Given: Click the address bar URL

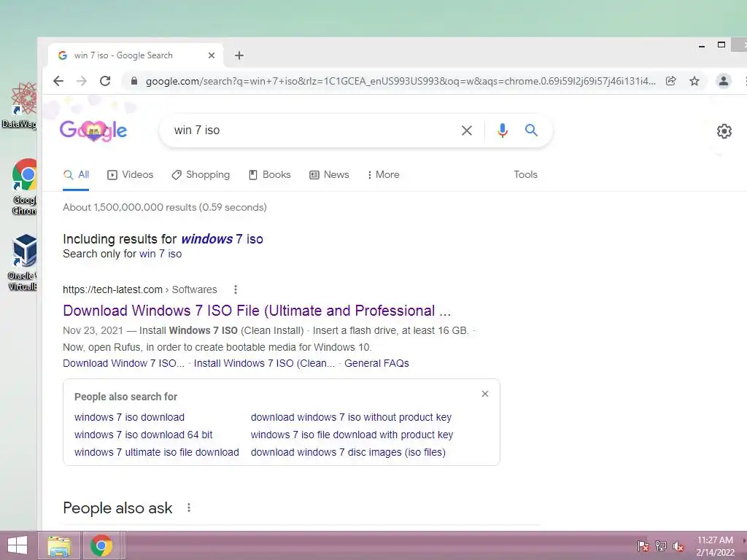Looking at the screenshot, I should [400, 82].
